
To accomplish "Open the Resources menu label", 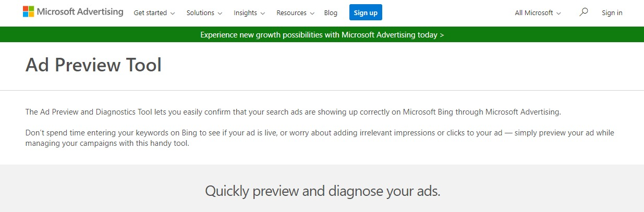I will [x=291, y=13].
